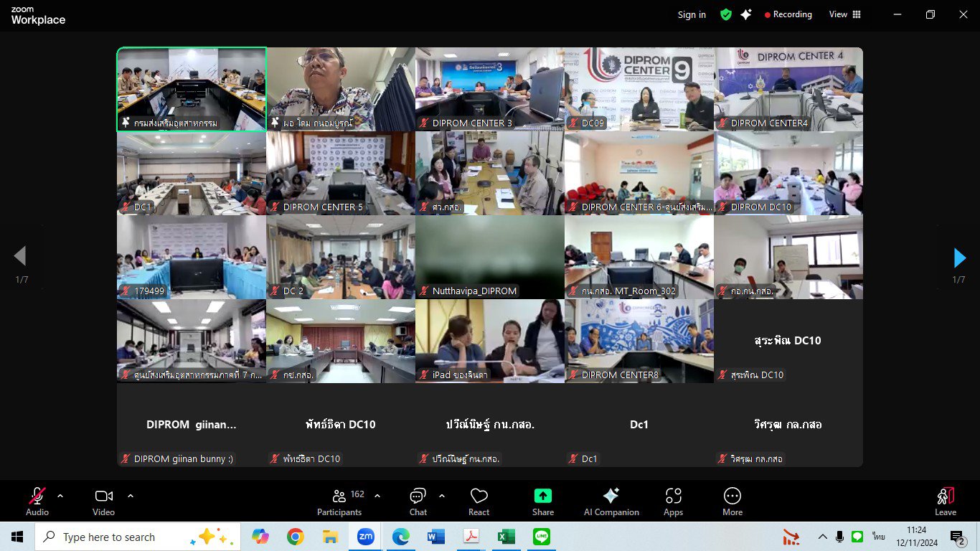Open Copilot from the taskbar
This screenshot has height=551, width=980.
tap(260, 537)
